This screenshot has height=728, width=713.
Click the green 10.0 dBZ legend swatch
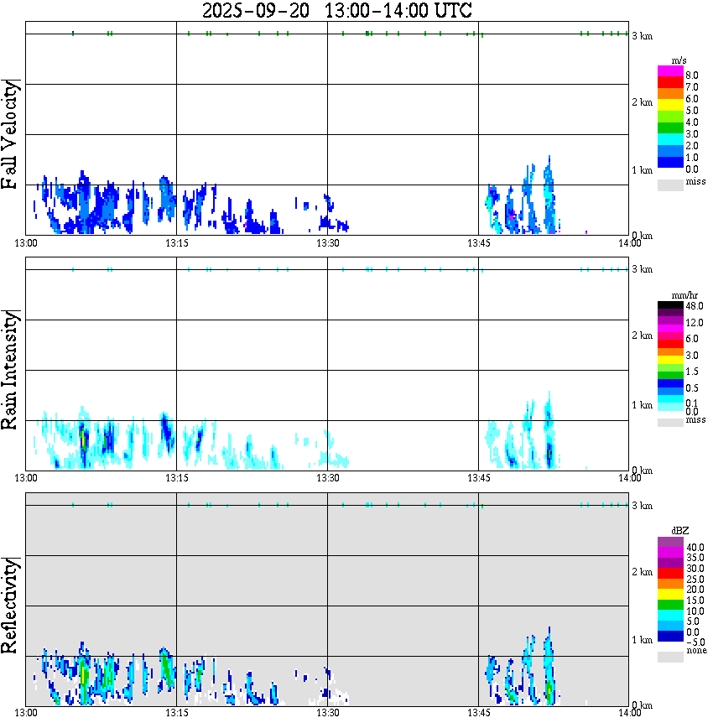(x=670, y=605)
